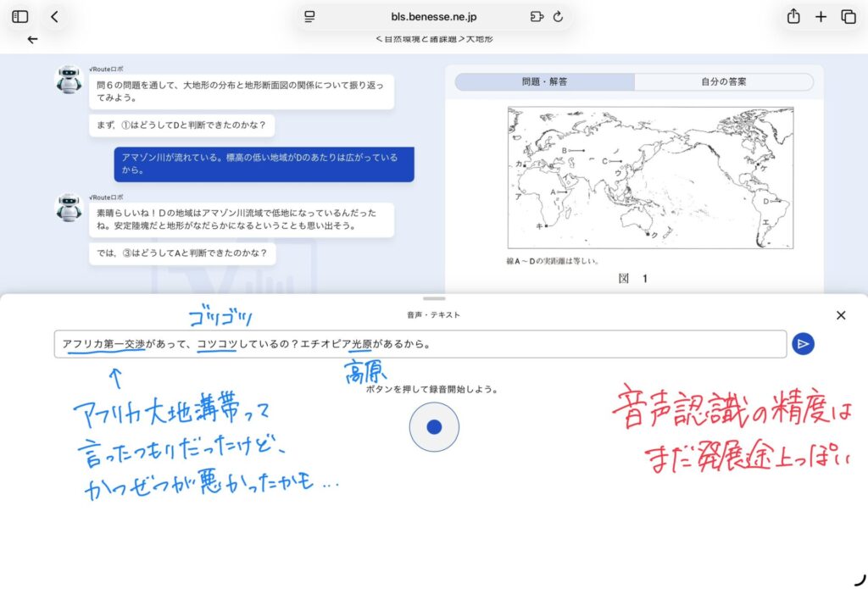The height and width of the screenshot is (589, 868).
Task: Open a new tab with plus icon
Action: click(821, 17)
